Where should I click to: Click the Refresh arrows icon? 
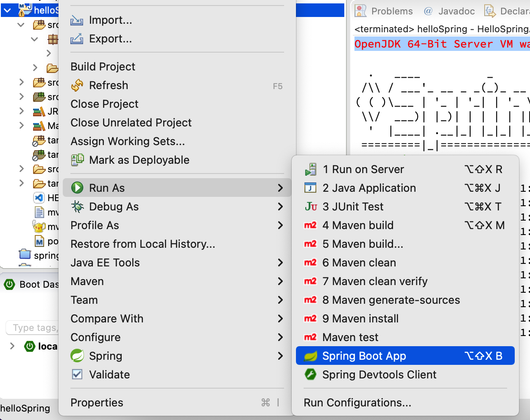(x=77, y=85)
